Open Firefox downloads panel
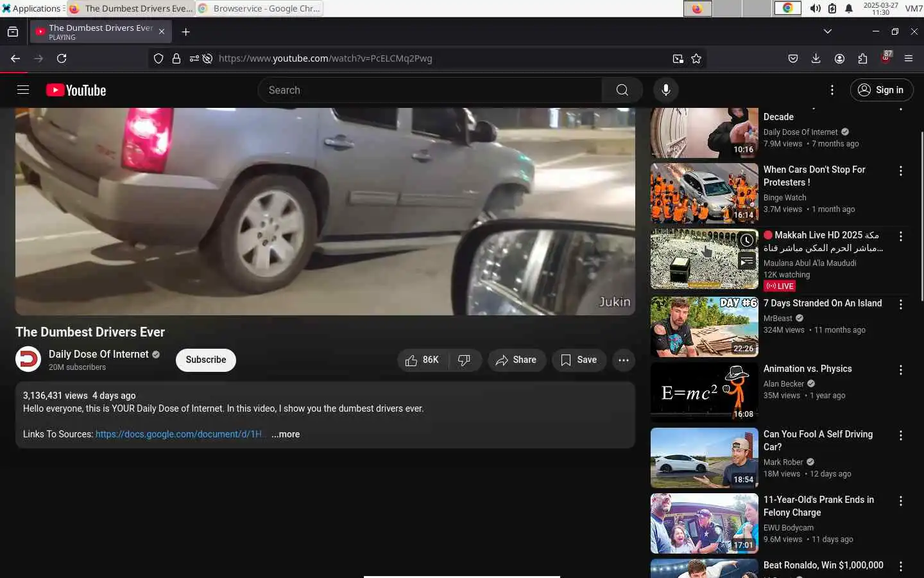Image resolution: width=924 pixels, height=578 pixels. [816, 58]
